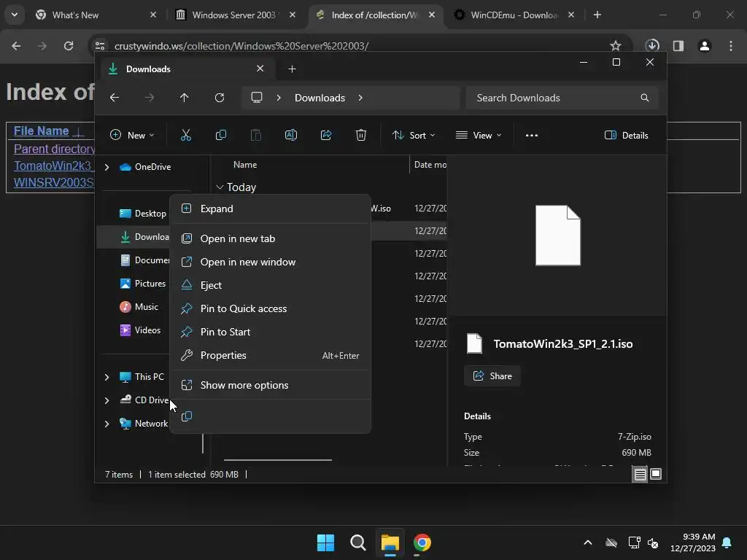
Task: Click the search magnifier in Search Downloads
Action: (645, 98)
